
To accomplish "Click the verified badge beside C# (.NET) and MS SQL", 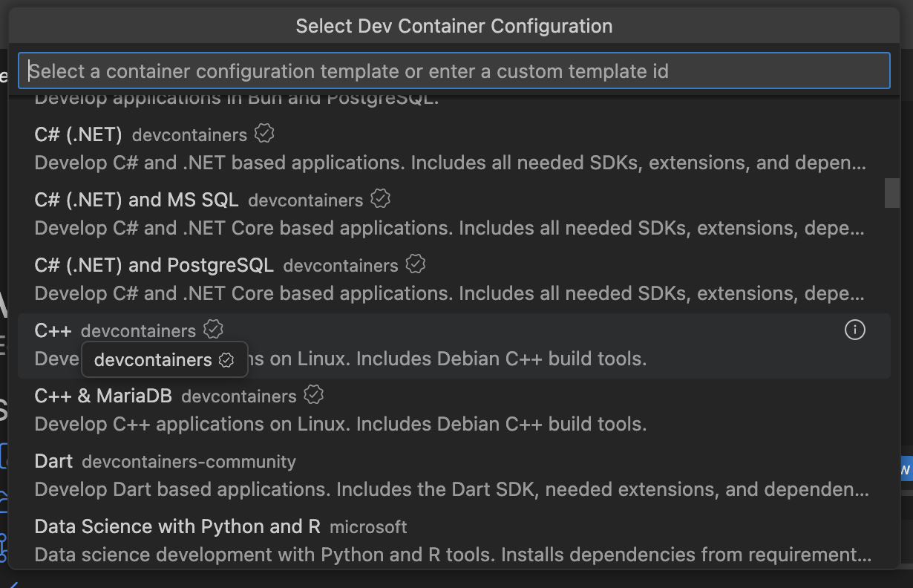I will 380,198.
